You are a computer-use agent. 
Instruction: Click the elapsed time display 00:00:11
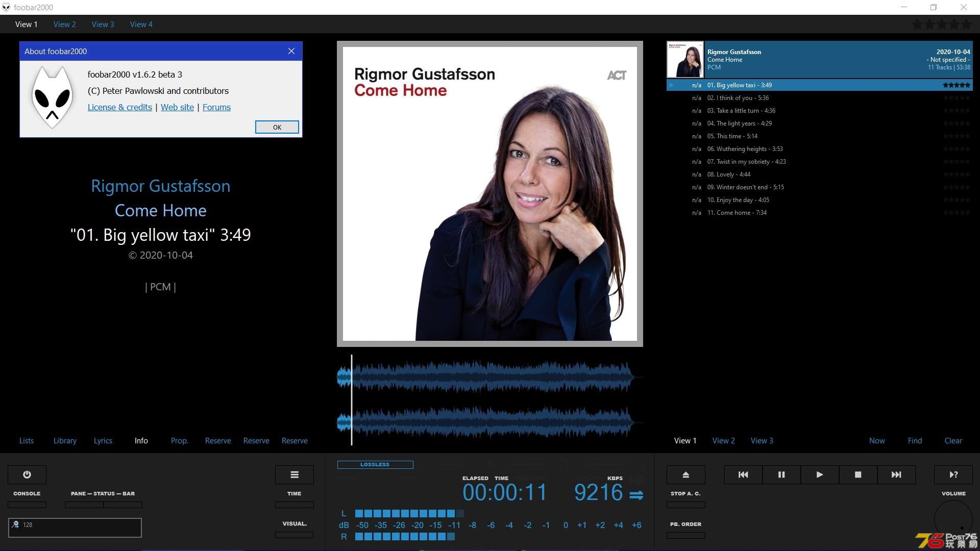coord(504,493)
